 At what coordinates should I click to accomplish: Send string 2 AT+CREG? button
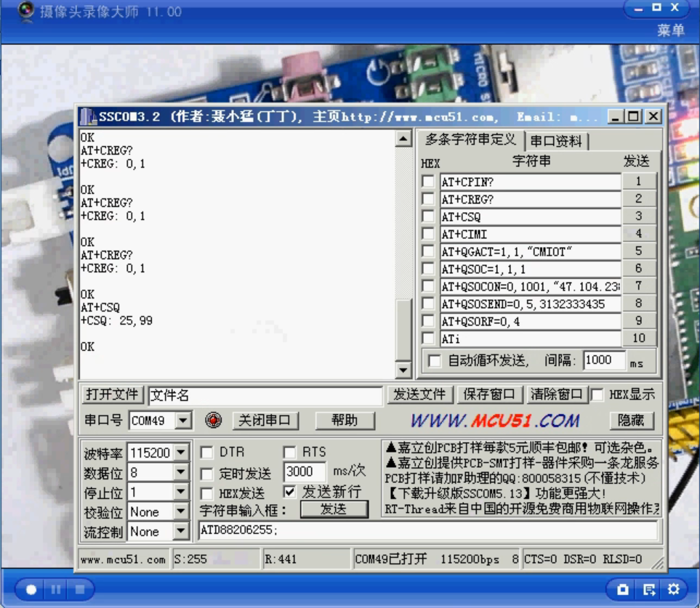[x=639, y=198]
